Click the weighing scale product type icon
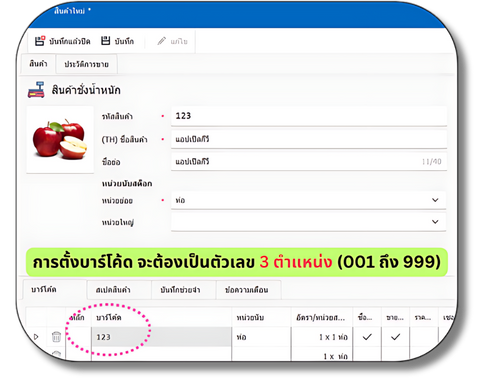The image size is (490, 381). click(36, 90)
